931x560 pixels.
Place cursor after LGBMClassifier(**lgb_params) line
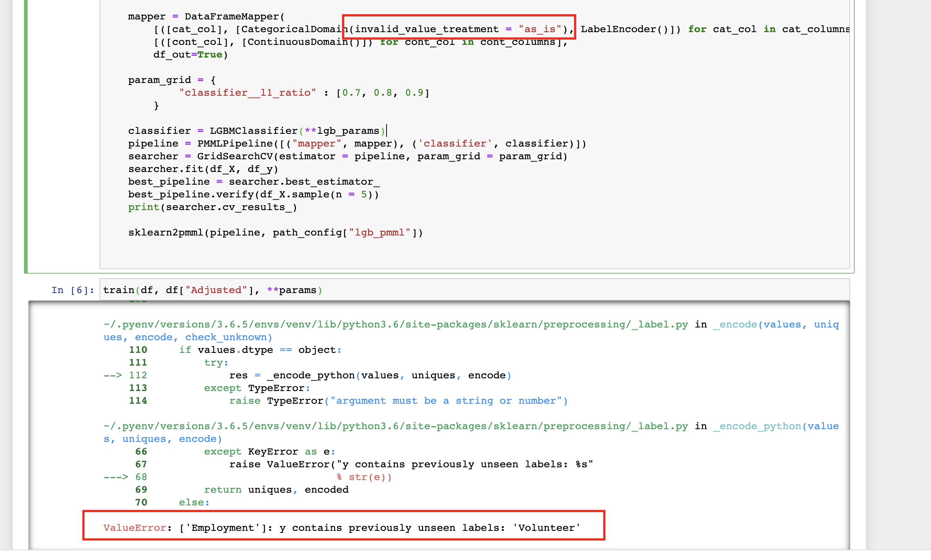click(387, 131)
